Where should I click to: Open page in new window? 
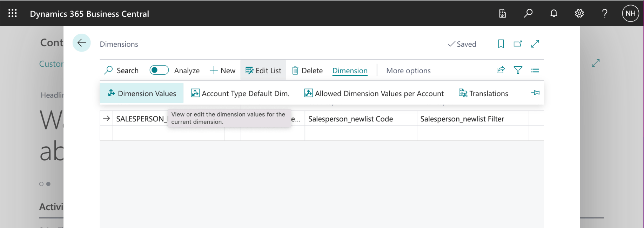click(518, 44)
